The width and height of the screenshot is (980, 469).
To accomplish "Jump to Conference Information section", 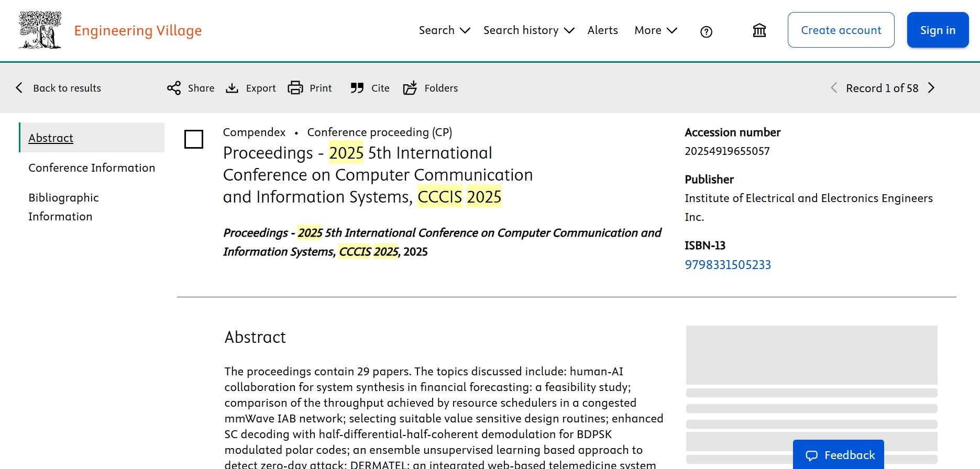I will click(x=92, y=168).
